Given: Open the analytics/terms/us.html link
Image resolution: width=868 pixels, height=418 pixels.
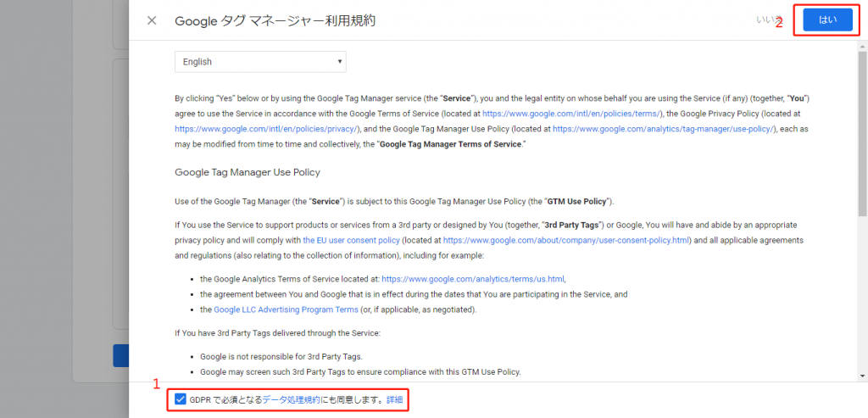Looking at the screenshot, I should (x=473, y=279).
